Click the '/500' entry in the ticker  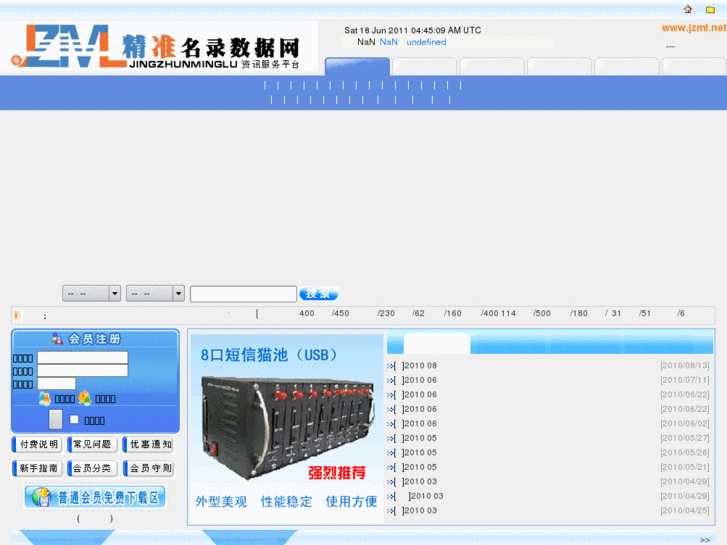[x=542, y=314]
